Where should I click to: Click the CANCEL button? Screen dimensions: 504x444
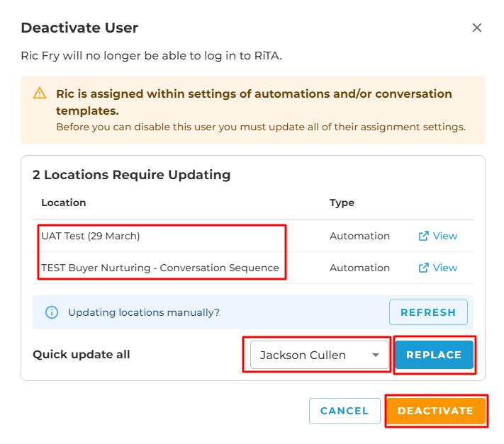click(345, 411)
